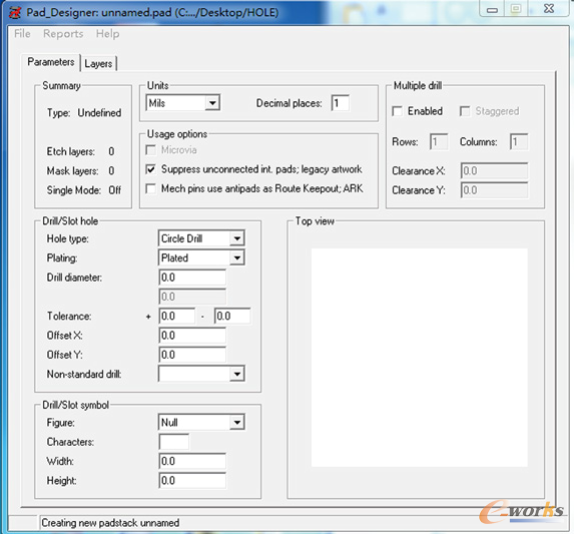
Task: Click the Offset X field
Action: pos(192,336)
